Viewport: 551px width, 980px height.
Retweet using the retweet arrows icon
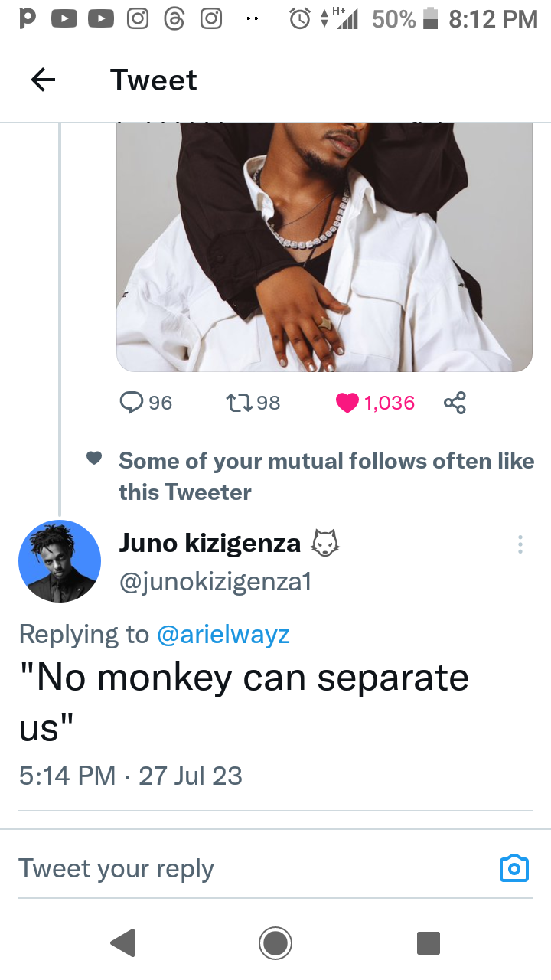[x=238, y=403]
